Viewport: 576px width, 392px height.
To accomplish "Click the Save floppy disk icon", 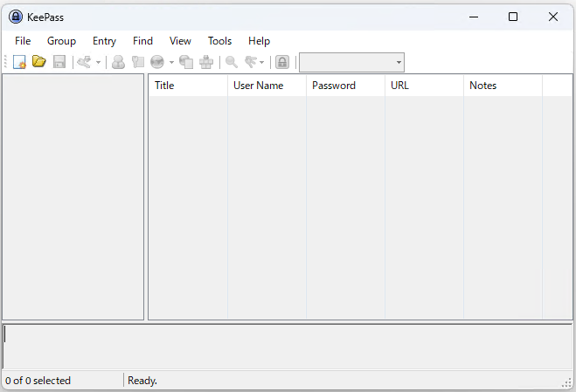I will 59,62.
